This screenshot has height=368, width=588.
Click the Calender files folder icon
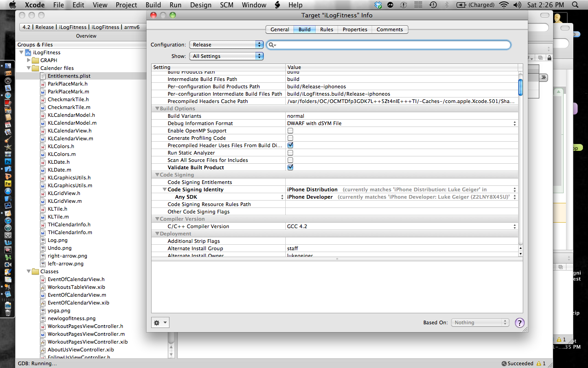[x=35, y=68]
